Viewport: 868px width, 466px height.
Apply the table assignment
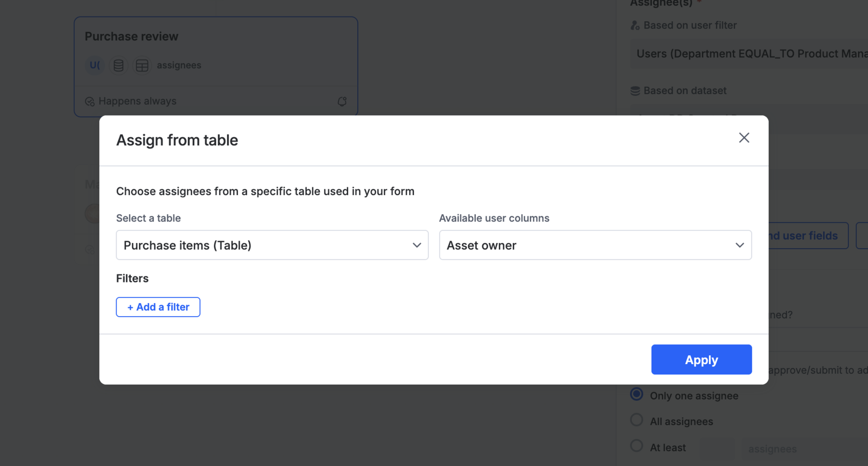pos(701,360)
